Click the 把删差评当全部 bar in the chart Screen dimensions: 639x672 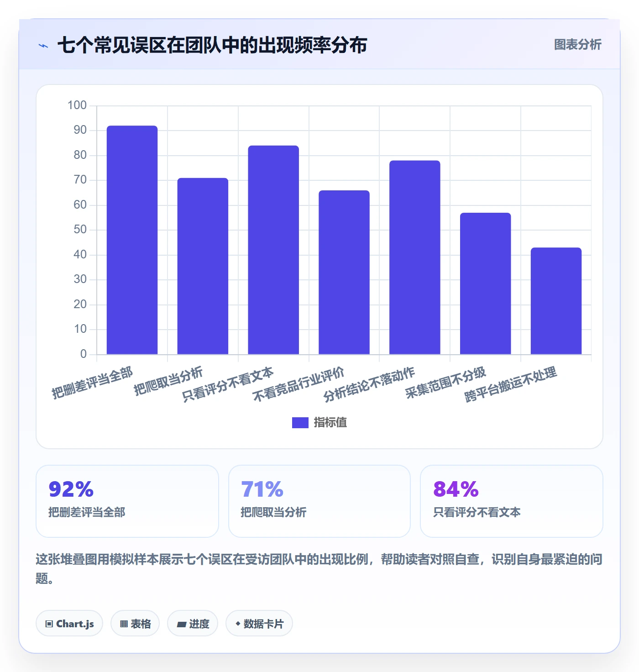(x=132, y=240)
